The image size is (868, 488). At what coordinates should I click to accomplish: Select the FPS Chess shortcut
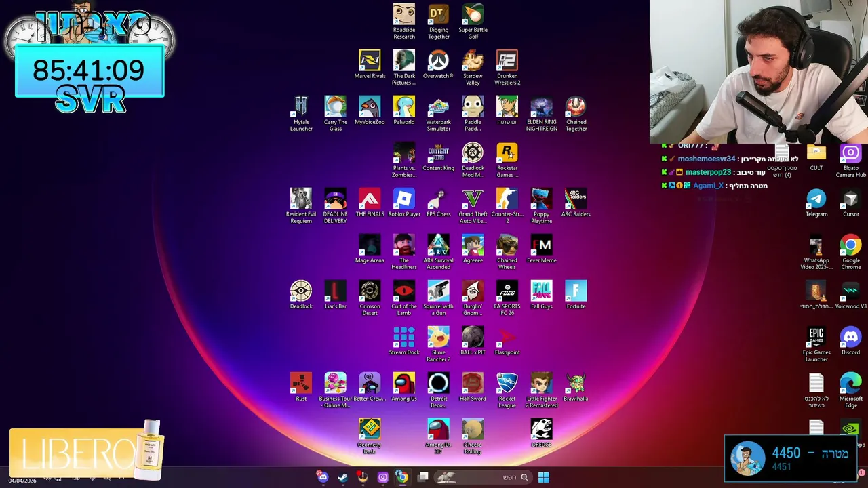439,203
